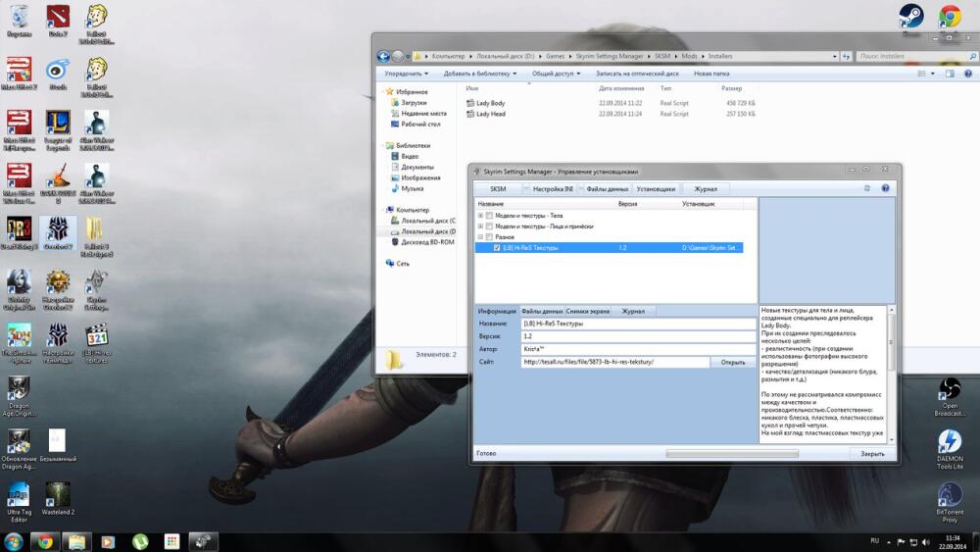Image resolution: width=980 pixels, height=552 pixels.
Task: Tick the Модели и текстуры - Тела checkbox
Action: pos(489,216)
